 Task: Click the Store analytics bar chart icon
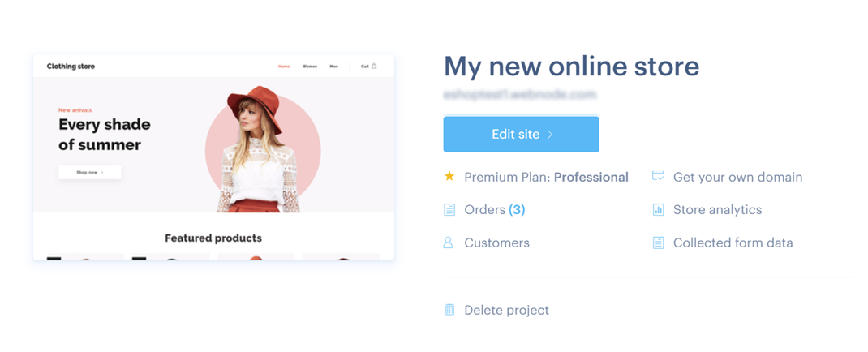point(658,210)
